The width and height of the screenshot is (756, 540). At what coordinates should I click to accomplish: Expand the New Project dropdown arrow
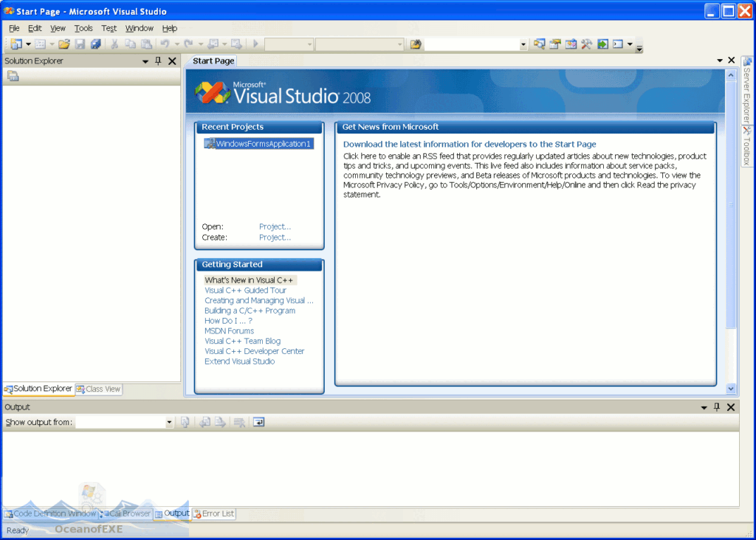point(28,44)
